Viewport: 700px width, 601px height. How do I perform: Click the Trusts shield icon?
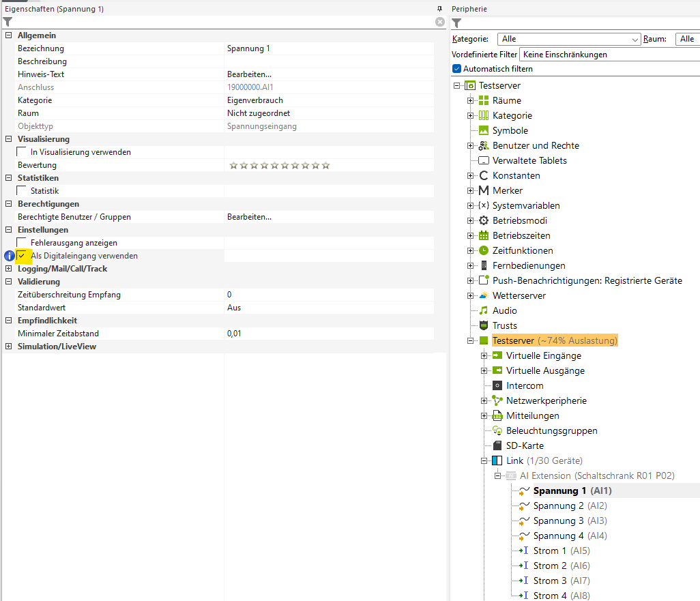[484, 325]
